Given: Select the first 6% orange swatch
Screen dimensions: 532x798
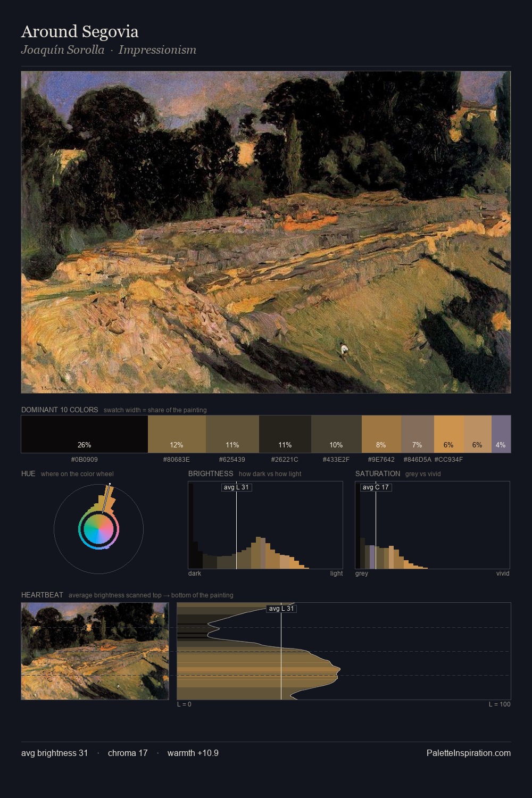Looking at the screenshot, I should [x=449, y=434].
